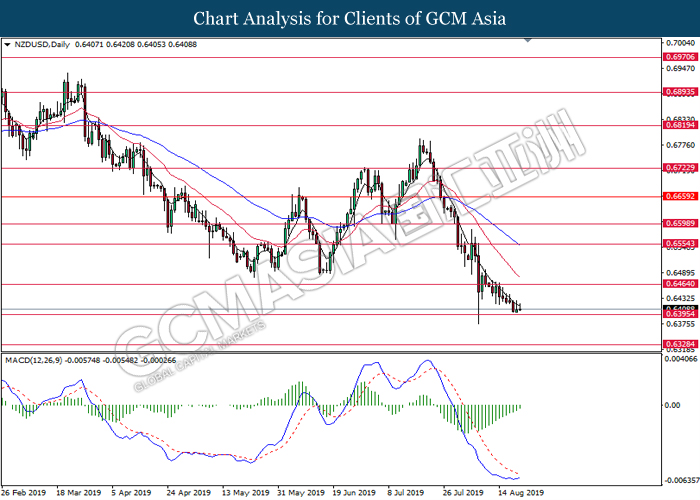Click the MACD(12,26,9) indicator label
Viewport: 700px width, 500px height.
coord(34,360)
